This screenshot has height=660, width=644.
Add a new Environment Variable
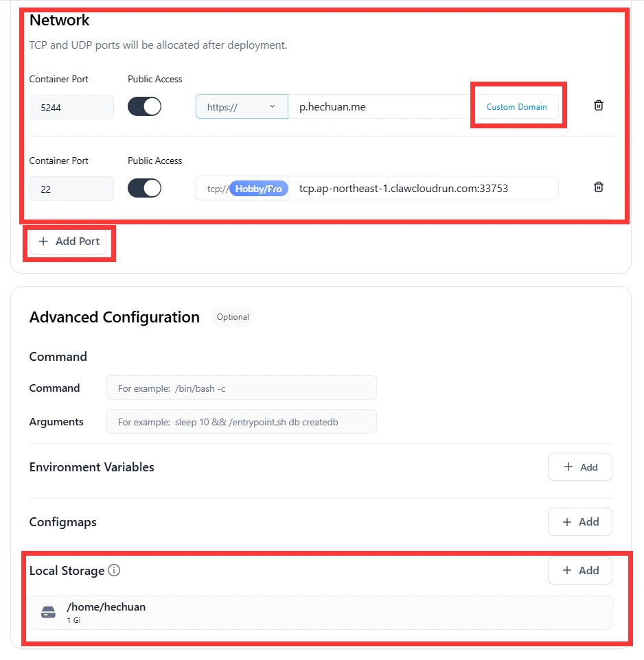(x=579, y=467)
